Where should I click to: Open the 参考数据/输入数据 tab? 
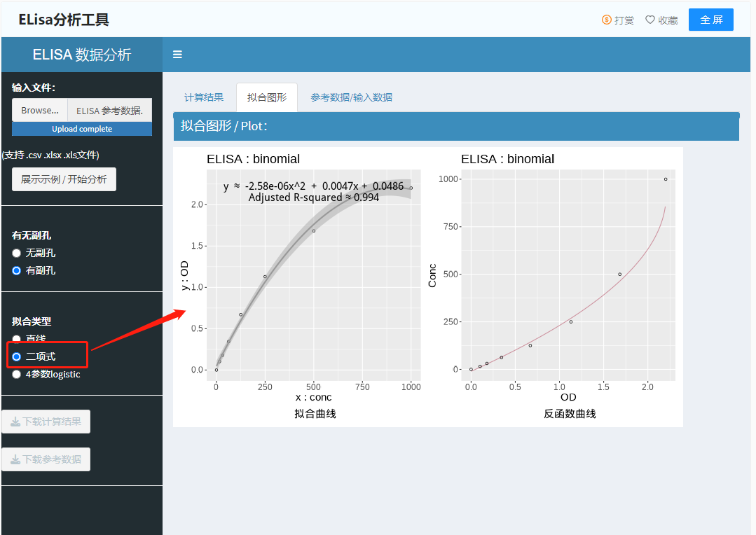(x=352, y=97)
